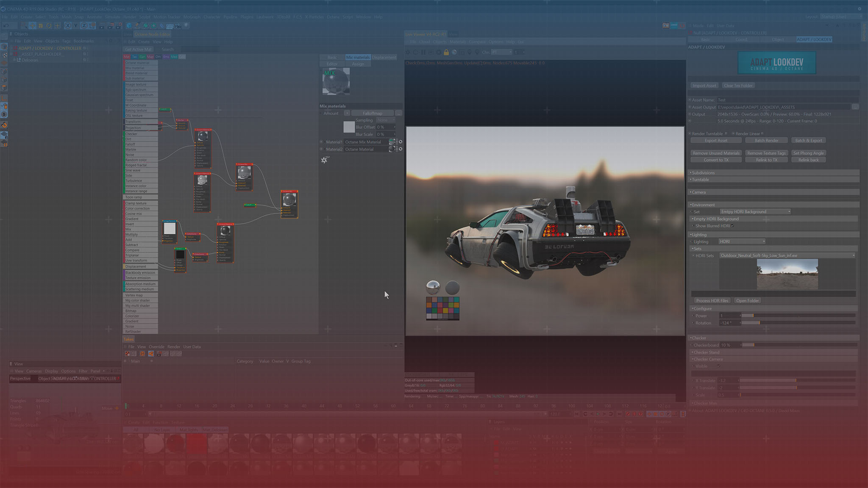This screenshot has height=488, width=868.
Task: Expand the Camera section
Action: pos(774,192)
